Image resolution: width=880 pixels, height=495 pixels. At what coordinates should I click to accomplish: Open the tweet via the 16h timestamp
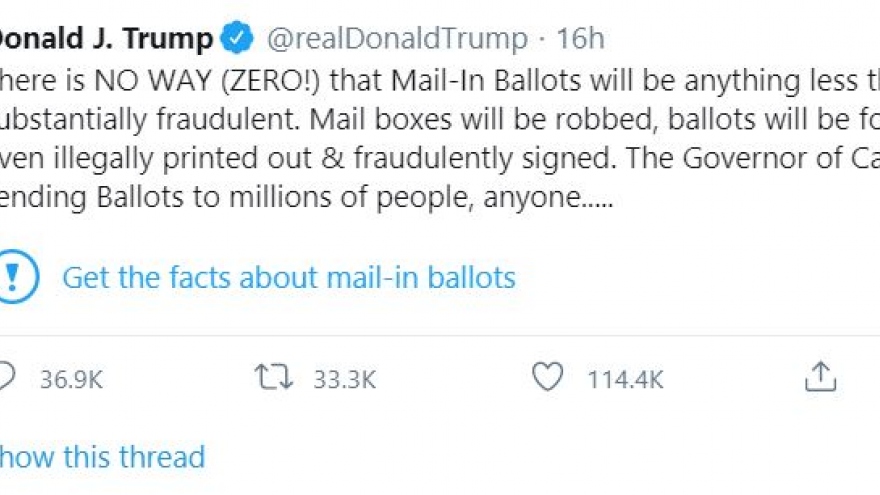click(x=581, y=39)
